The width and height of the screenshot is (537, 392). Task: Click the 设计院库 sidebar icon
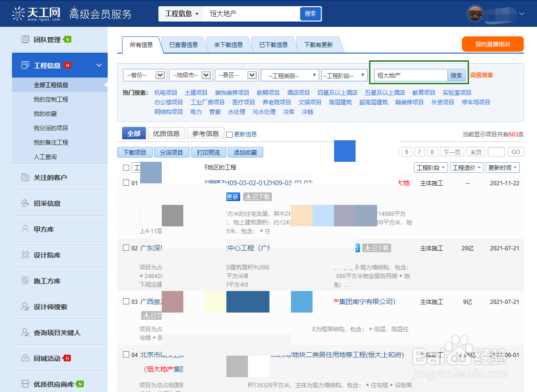pyautogui.click(x=25, y=255)
